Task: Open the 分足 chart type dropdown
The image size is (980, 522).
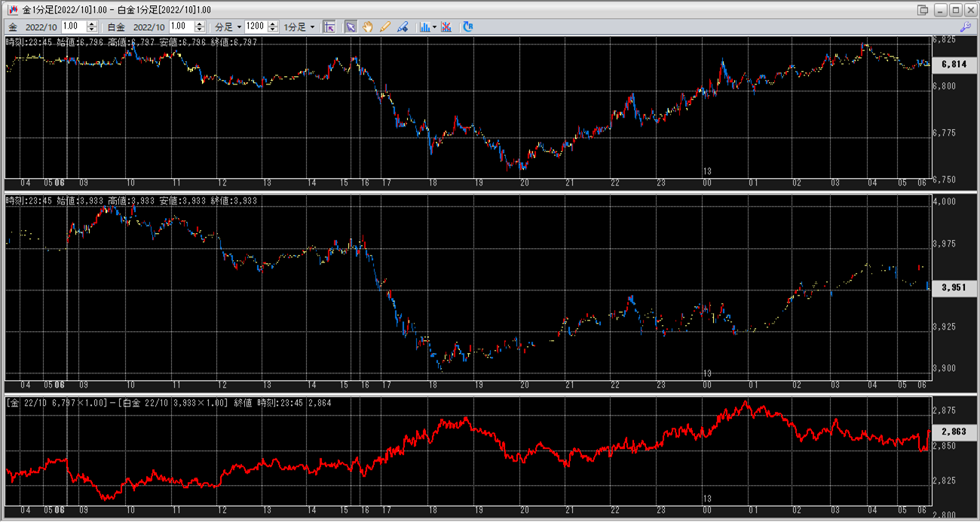Action: tap(228, 26)
